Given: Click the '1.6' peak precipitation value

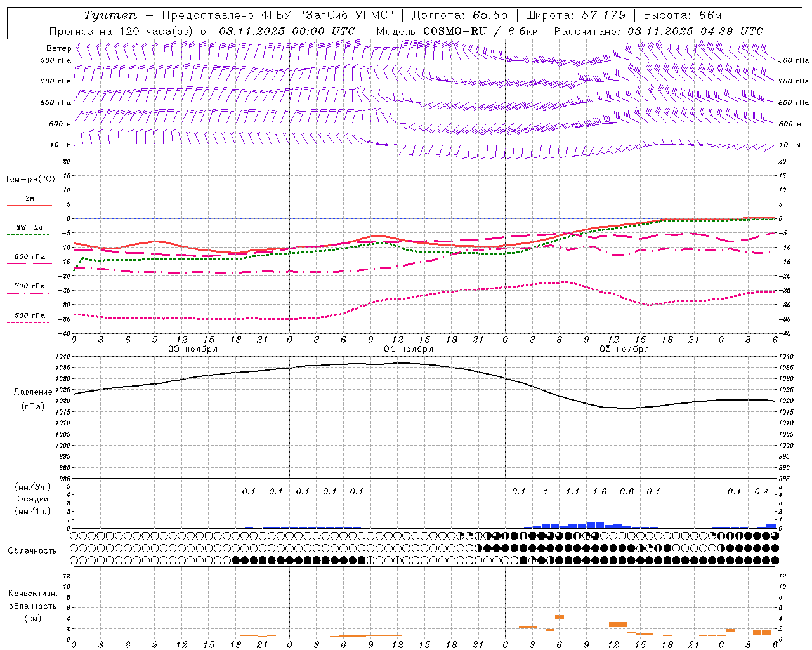Looking at the screenshot, I should pyautogui.click(x=599, y=491).
